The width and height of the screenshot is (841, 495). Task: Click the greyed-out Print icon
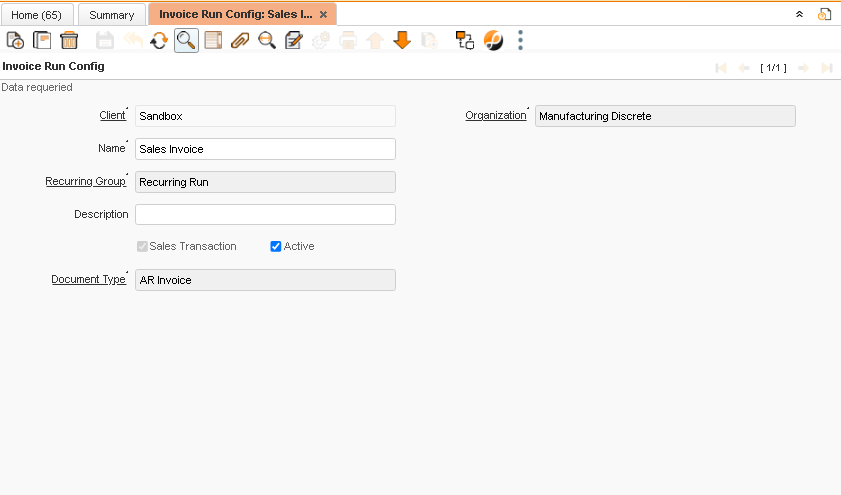(348, 40)
